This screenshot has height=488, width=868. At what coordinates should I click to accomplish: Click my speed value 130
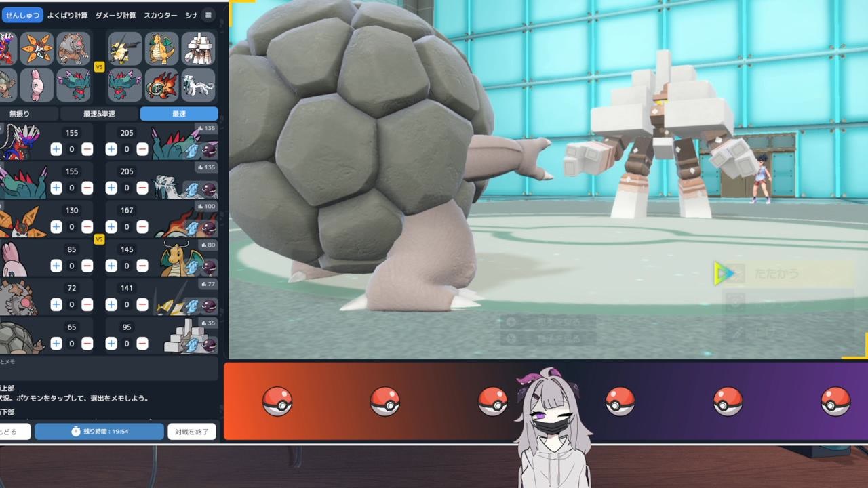point(71,210)
